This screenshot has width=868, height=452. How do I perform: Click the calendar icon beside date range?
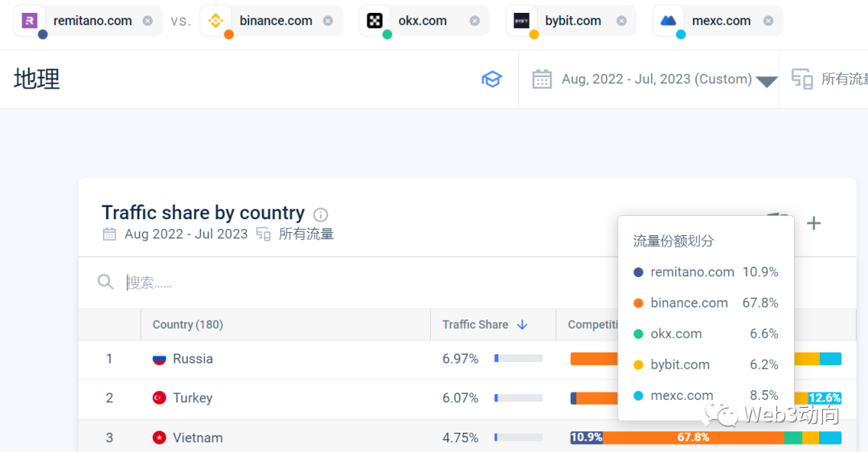542,79
